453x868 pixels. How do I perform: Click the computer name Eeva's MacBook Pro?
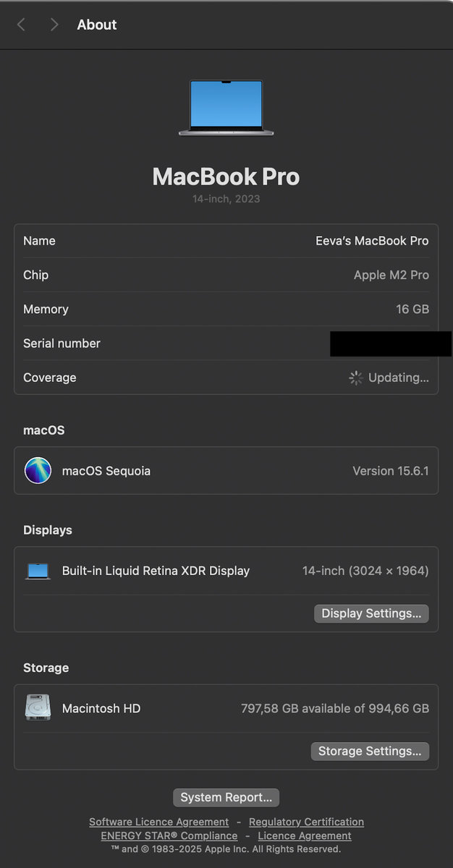pyautogui.click(x=372, y=241)
